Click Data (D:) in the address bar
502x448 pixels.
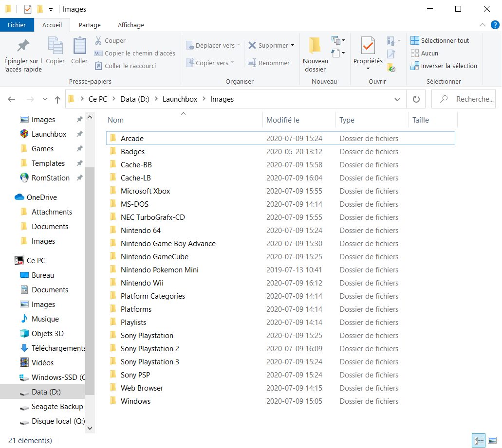(x=135, y=99)
